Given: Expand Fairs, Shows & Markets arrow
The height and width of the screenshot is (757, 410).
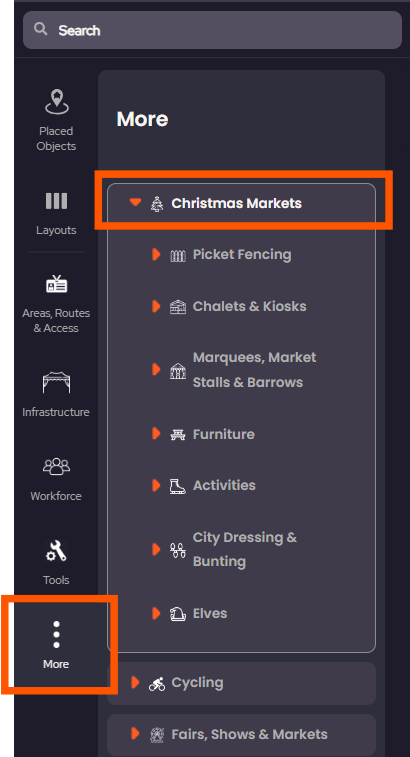Looking at the screenshot, I should click(x=135, y=734).
